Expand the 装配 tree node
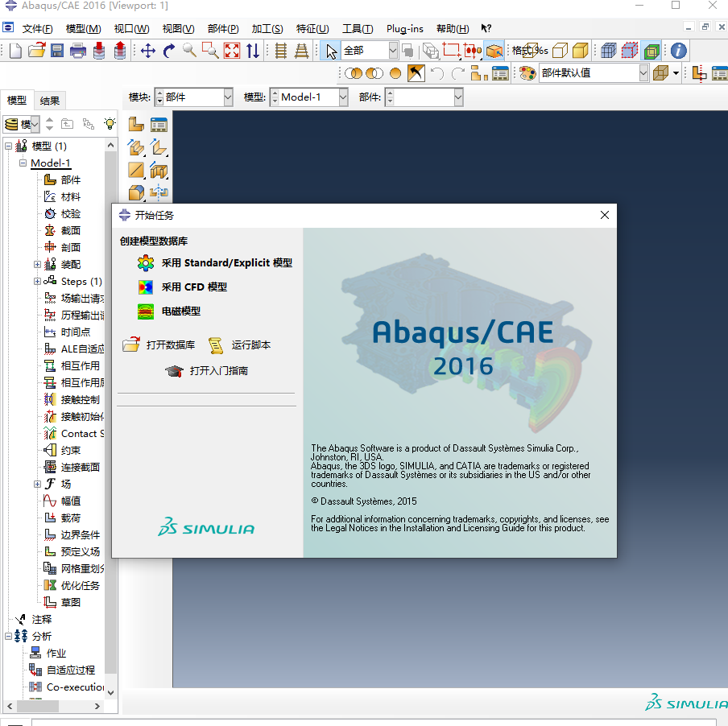The image size is (728, 726). [37, 264]
